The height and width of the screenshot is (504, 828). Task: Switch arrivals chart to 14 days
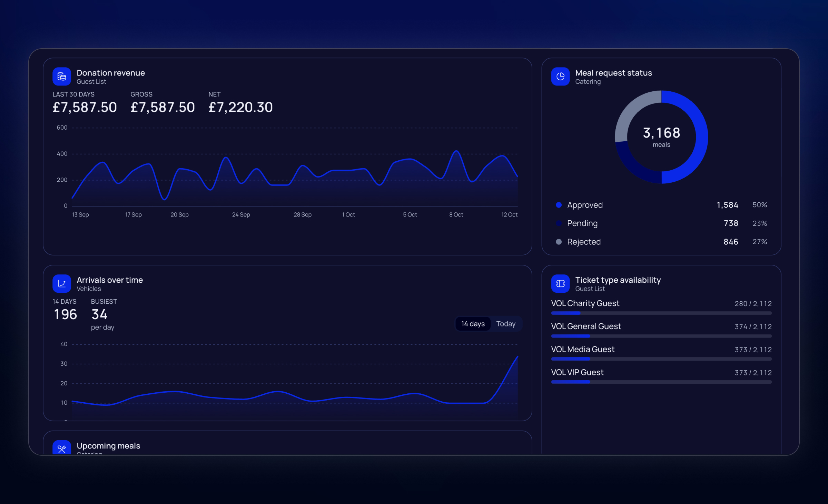(x=473, y=324)
